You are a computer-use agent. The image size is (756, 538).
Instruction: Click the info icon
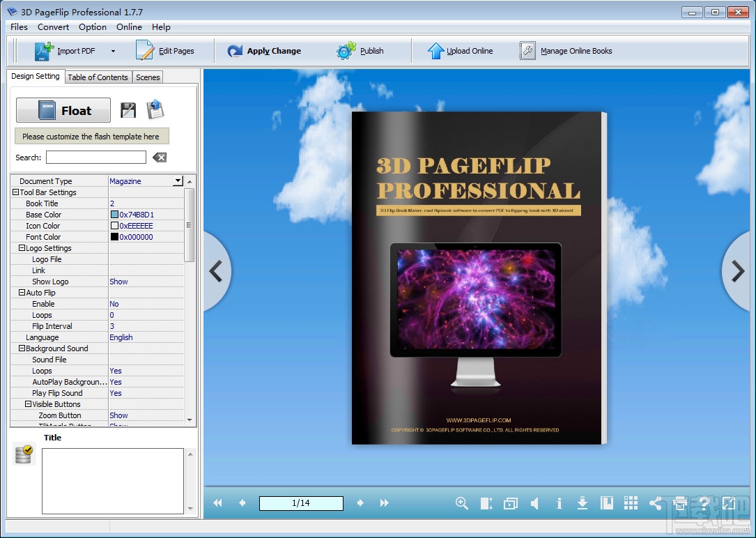[559, 503]
